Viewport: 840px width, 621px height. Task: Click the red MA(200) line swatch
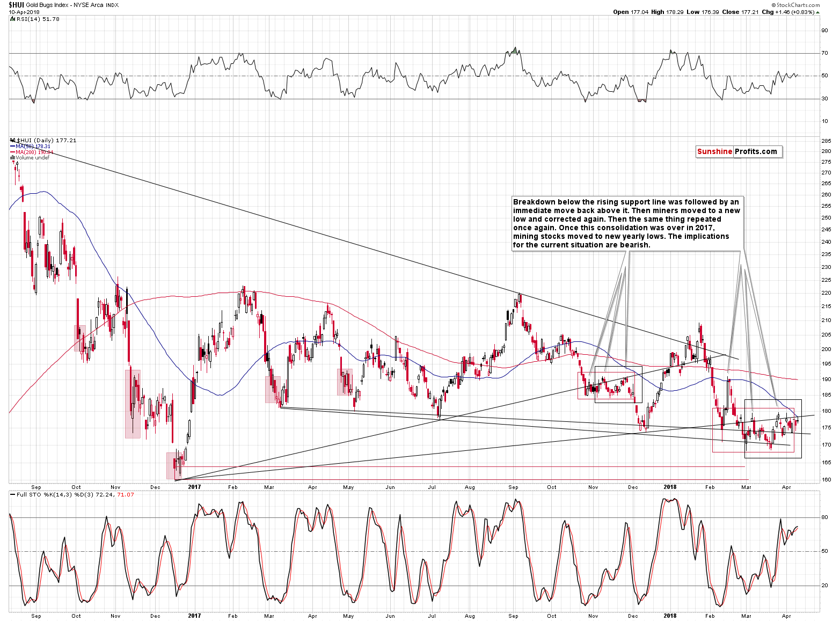[x=12, y=152]
